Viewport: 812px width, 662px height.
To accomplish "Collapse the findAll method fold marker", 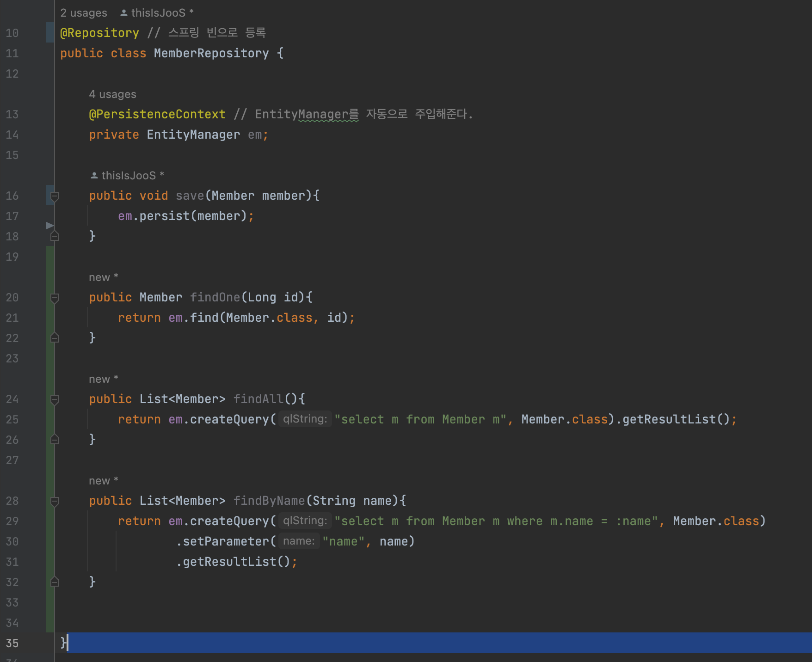I will coord(54,400).
